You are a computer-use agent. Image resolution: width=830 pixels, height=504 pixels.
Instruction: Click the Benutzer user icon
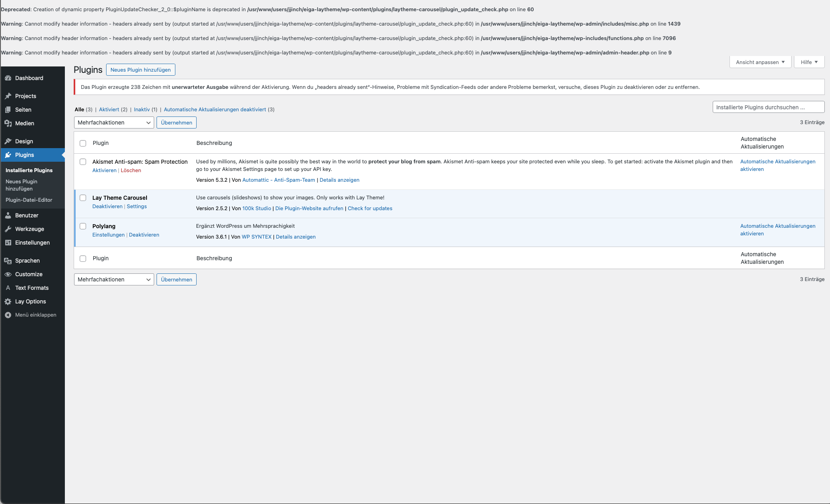point(8,215)
